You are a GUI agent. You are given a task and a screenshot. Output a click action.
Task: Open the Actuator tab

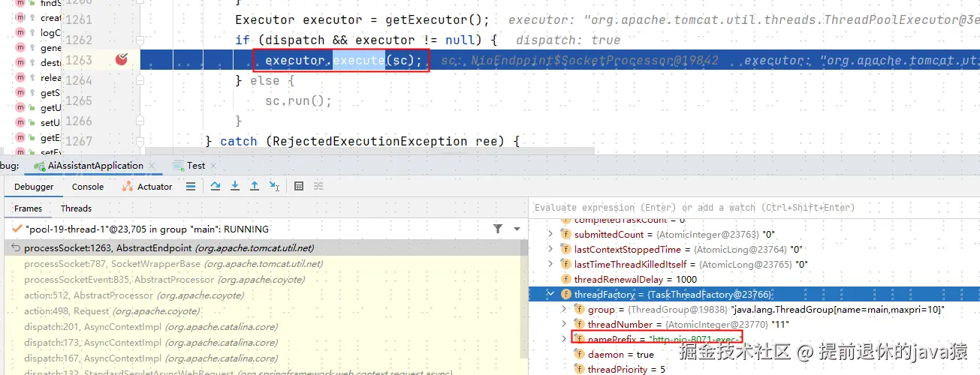[x=147, y=187]
